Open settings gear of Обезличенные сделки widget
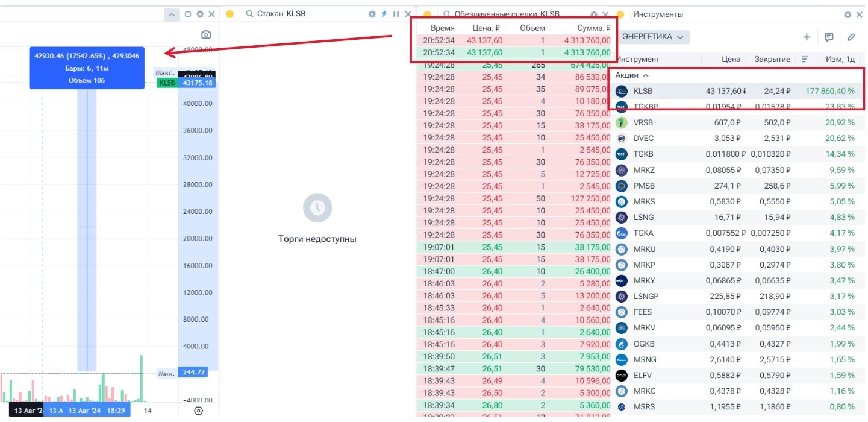 tap(594, 14)
